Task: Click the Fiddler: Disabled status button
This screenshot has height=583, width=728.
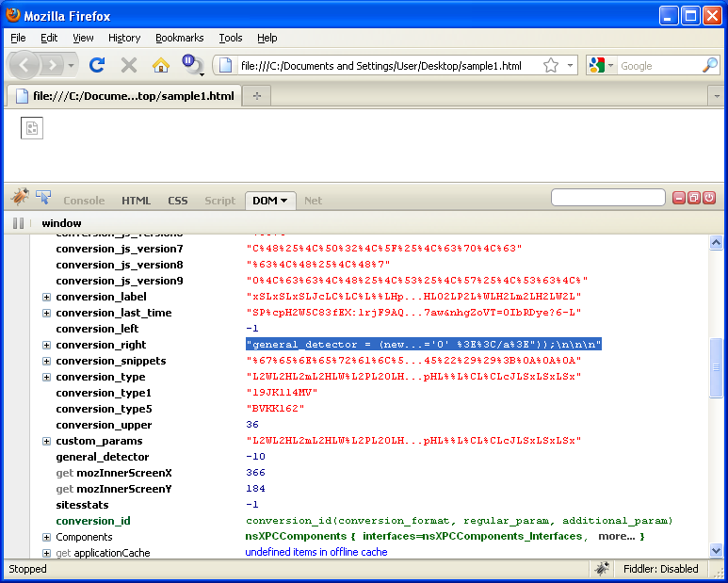Action: 660,569
